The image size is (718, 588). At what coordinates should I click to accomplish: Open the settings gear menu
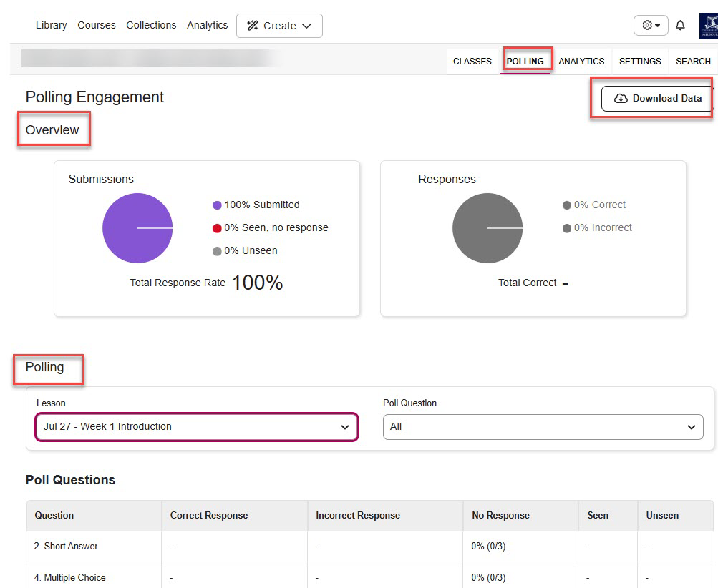[x=651, y=25]
